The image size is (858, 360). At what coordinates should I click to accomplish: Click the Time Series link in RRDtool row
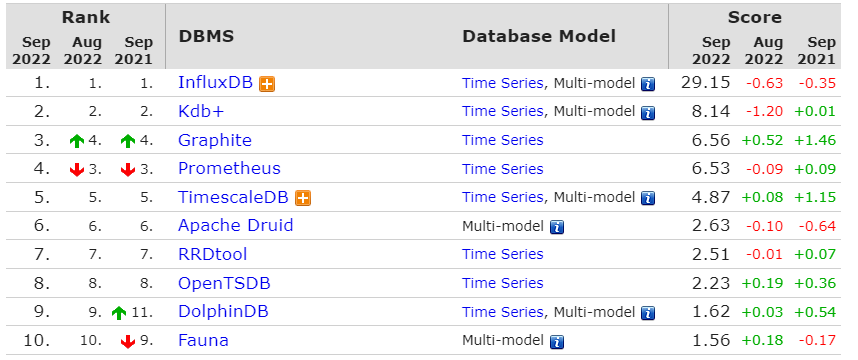click(x=503, y=254)
